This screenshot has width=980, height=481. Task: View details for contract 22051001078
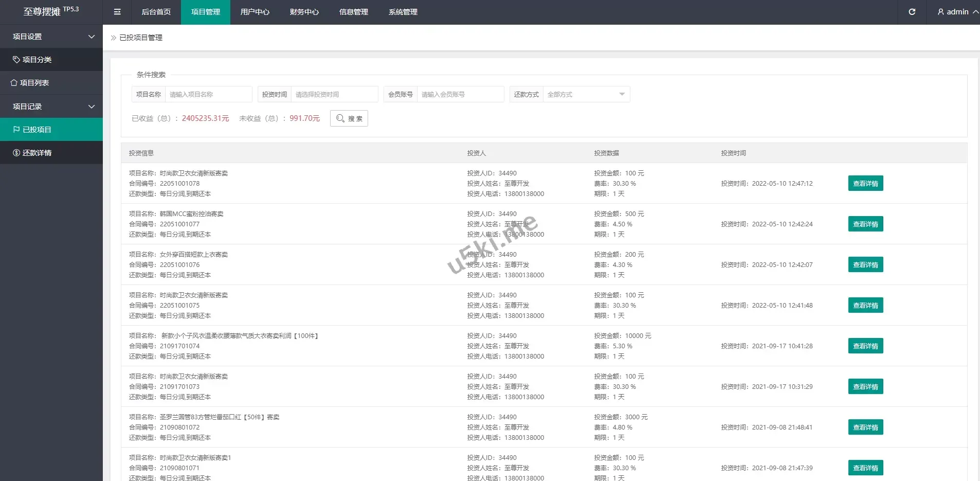coord(865,184)
